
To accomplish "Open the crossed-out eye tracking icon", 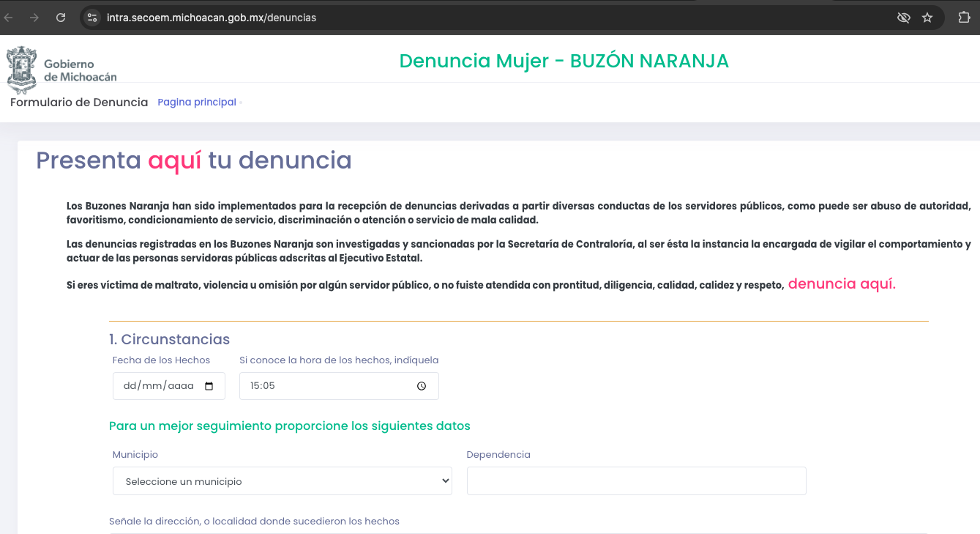I will (x=904, y=18).
